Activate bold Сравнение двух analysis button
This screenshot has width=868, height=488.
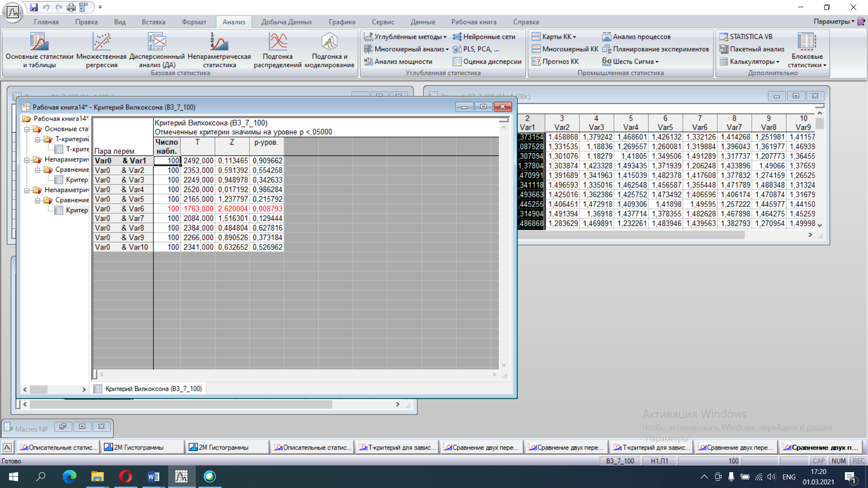point(821,447)
